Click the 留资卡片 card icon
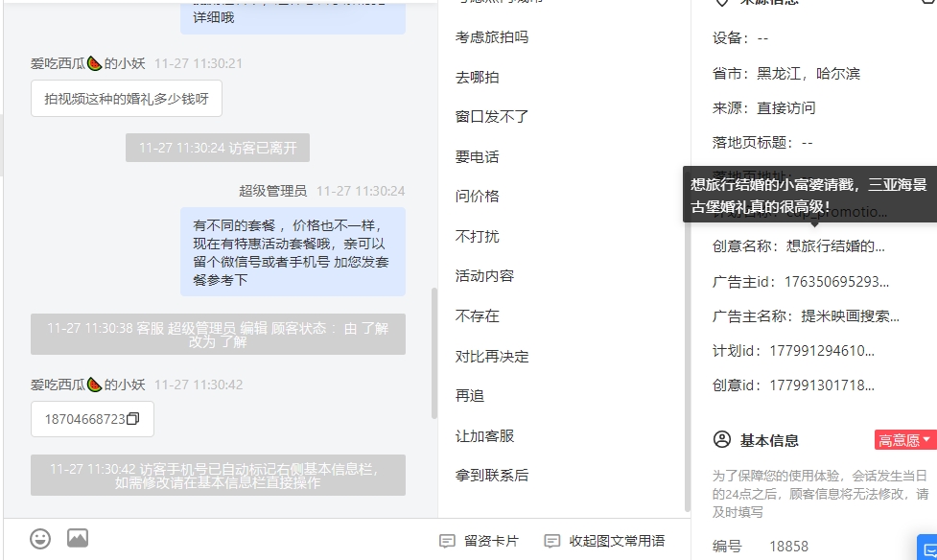The image size is (937, 560). tap(447, 541)
